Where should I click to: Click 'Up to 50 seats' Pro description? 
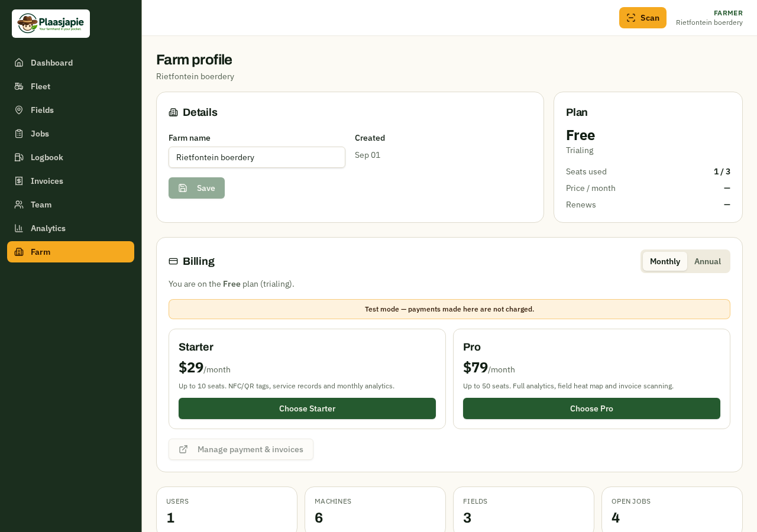(568, 386)
